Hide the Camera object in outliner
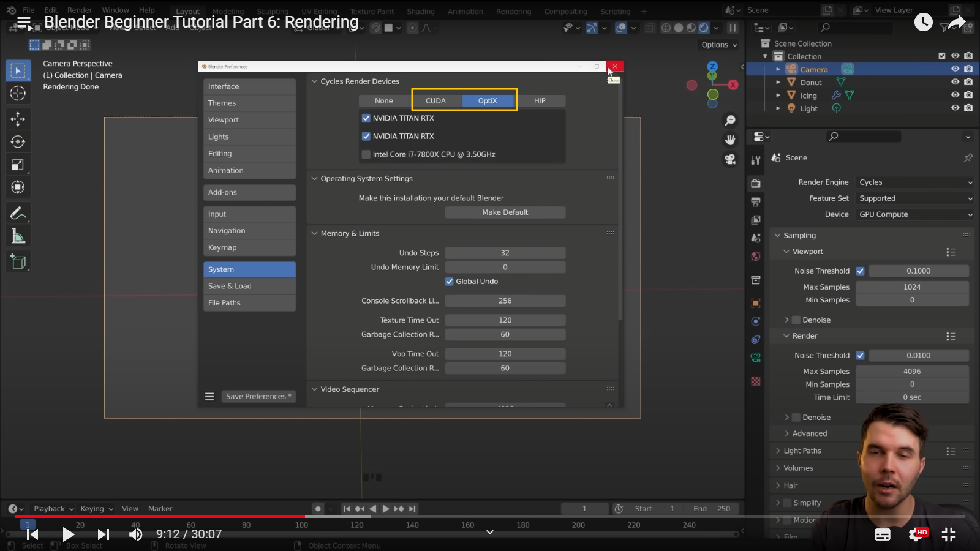The width and height of the screenshot is (980, 551). [955, 69]
